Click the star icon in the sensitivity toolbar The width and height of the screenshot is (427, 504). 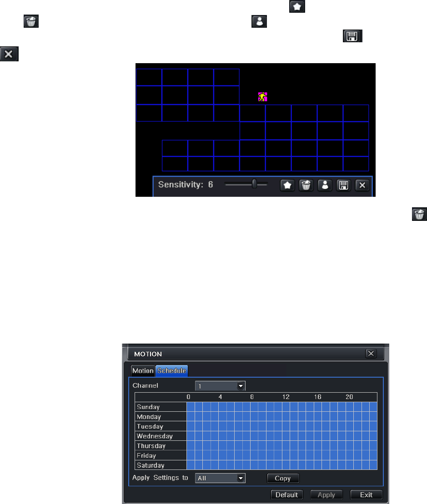click(x=287, y=185)
